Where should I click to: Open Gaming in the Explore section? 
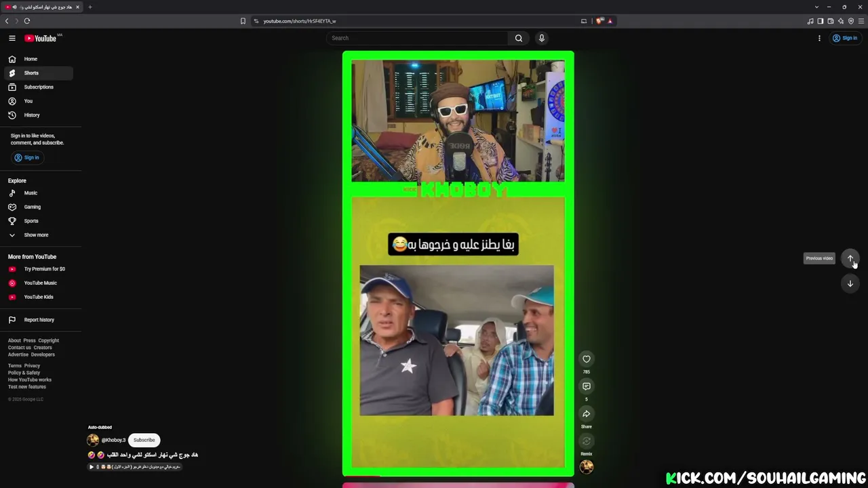38,207
